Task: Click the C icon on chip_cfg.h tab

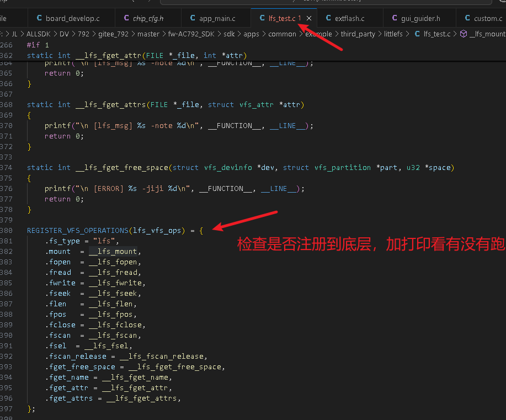Action: coord(126,18)
